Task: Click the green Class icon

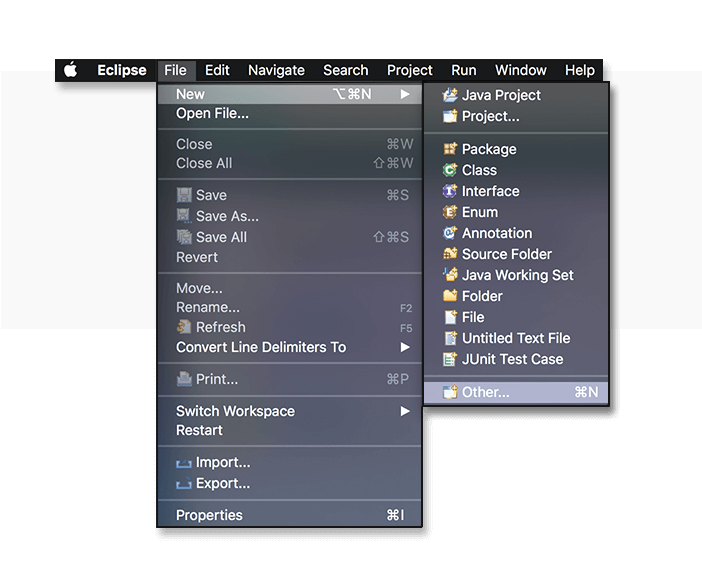Action: coord(450,170)
